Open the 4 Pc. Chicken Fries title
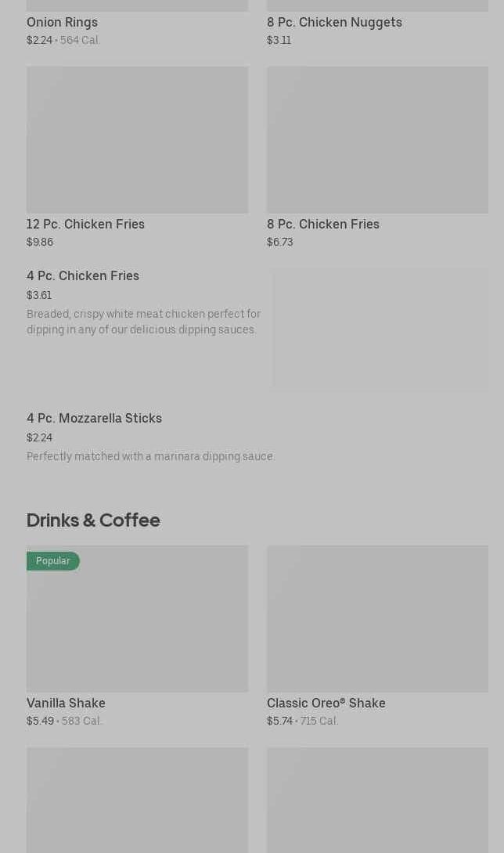 83,275
